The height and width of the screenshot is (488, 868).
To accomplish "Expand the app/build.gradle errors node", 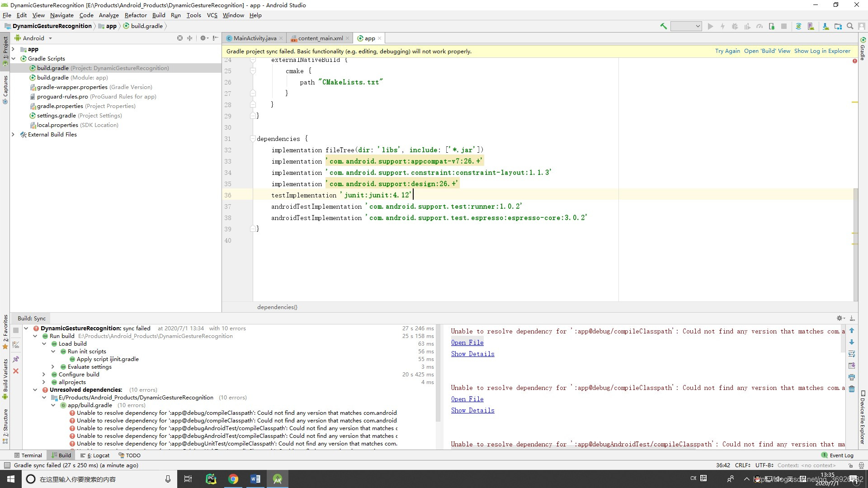I will 53,405.
